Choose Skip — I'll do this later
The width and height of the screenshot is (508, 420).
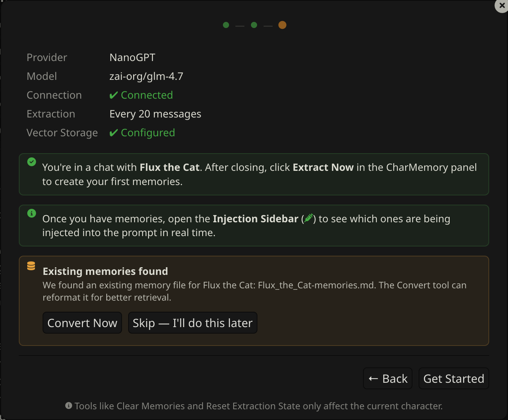(x=193, y=323)
